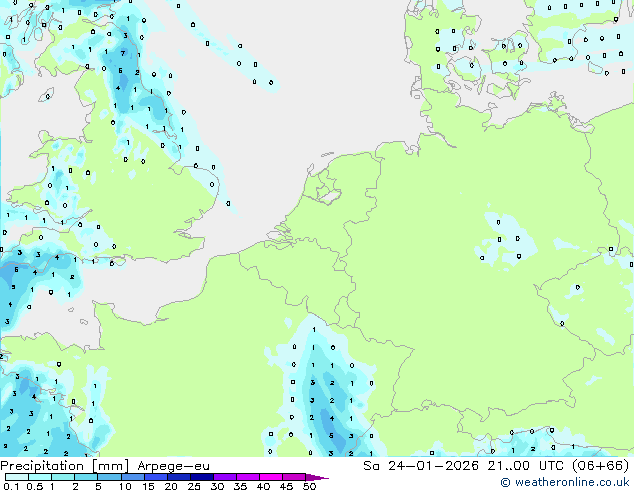634x490 pixels.
Task: Click the legend arrow beyond 50 mm
Action: pos(317,477)
